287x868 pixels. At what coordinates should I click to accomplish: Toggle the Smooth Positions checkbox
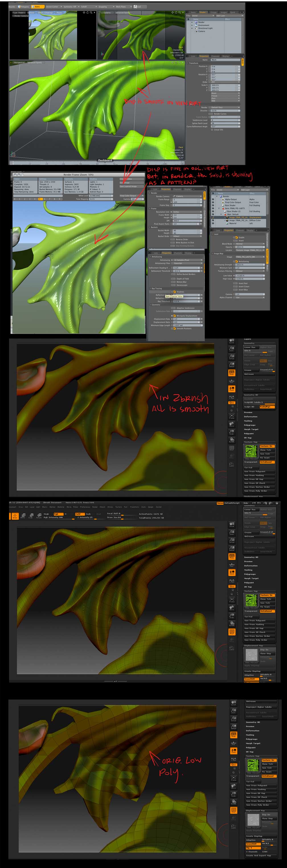(x=174, y=328)
